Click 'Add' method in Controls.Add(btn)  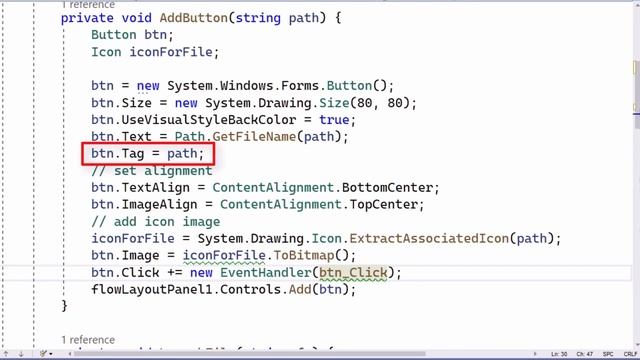(300, 290)
